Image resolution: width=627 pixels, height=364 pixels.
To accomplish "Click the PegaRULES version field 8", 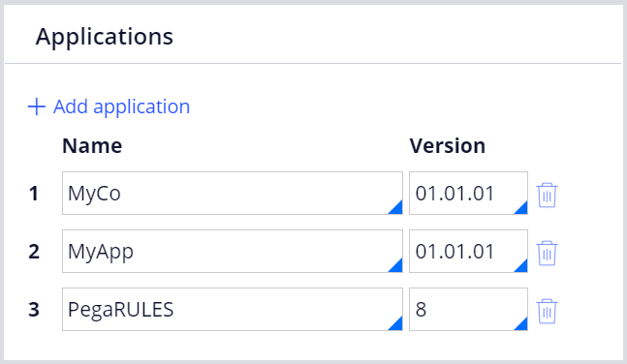I will pos(468,309).
